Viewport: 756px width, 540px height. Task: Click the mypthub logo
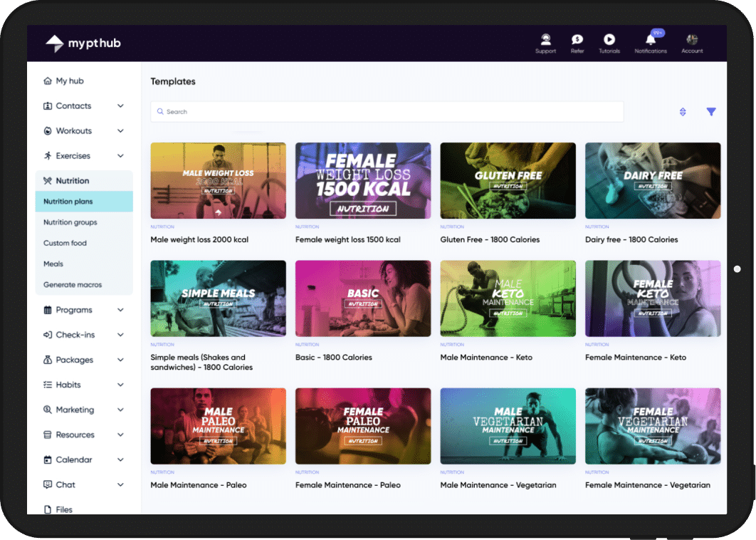pyautogui.click(x=83, y=43)
